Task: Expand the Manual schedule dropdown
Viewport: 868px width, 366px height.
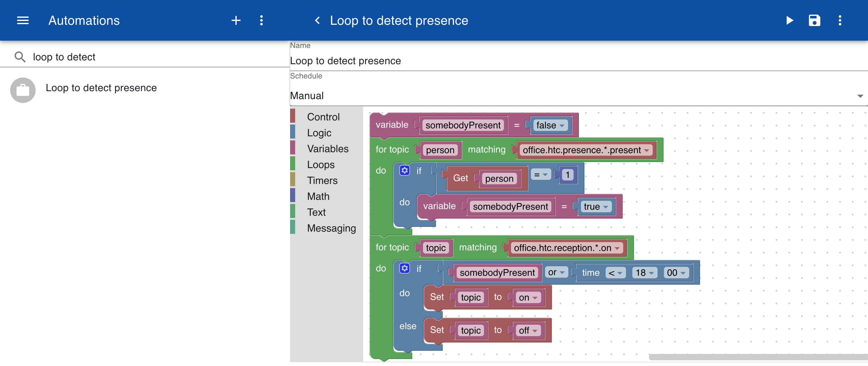Action: click(579, 96)
